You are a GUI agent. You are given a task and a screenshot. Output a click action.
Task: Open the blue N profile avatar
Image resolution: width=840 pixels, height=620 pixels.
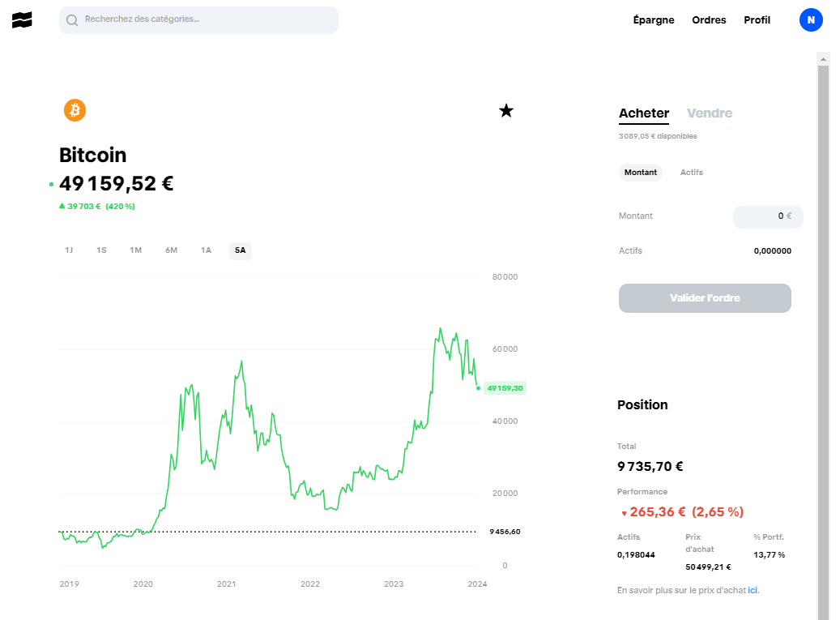tap(811, 19)
